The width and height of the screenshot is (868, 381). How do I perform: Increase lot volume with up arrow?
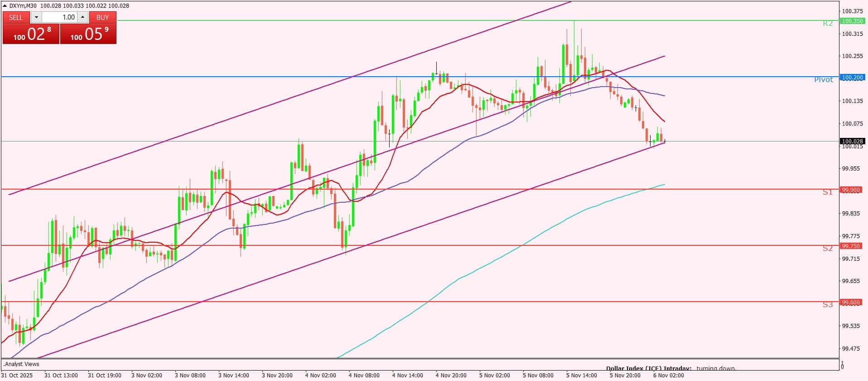click(82, 17)
